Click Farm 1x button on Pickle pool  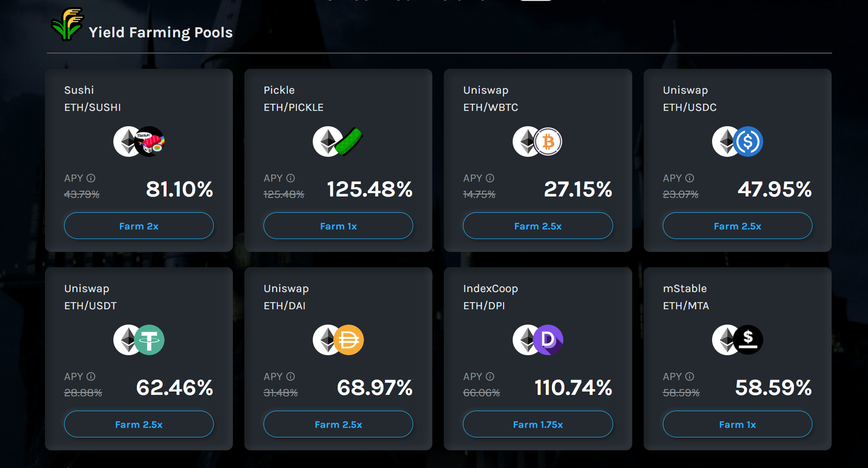coord(338,226)
